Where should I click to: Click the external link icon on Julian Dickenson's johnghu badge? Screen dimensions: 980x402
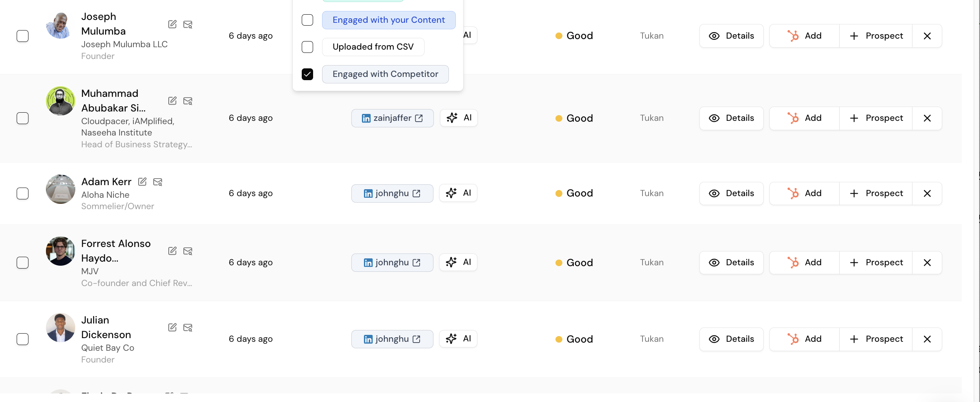[417, 339]
